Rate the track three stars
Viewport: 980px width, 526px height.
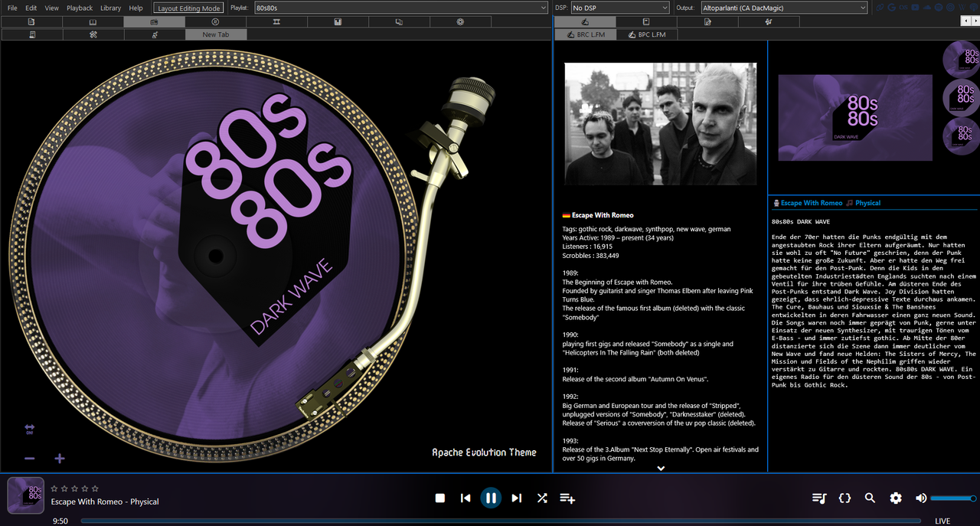tap(74, 488)
